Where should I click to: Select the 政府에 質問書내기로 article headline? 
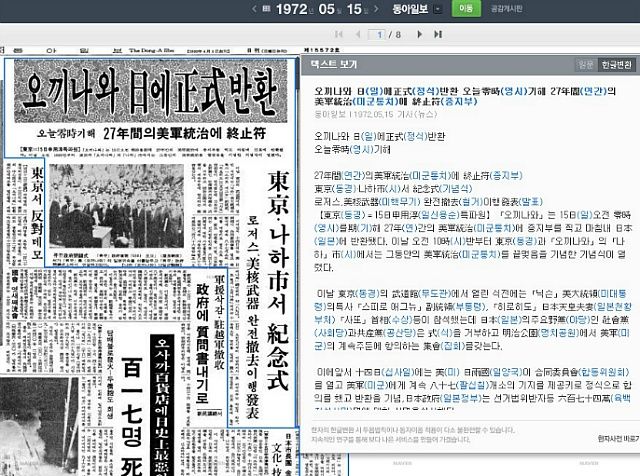[x=203, y=343]
